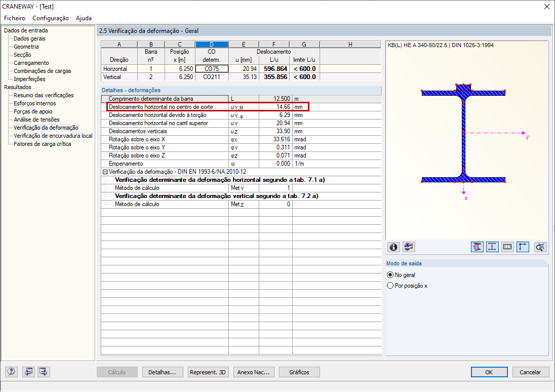Open Verificação de encurvadura local
The image size is (555, 392).
(x=53, y=136)
